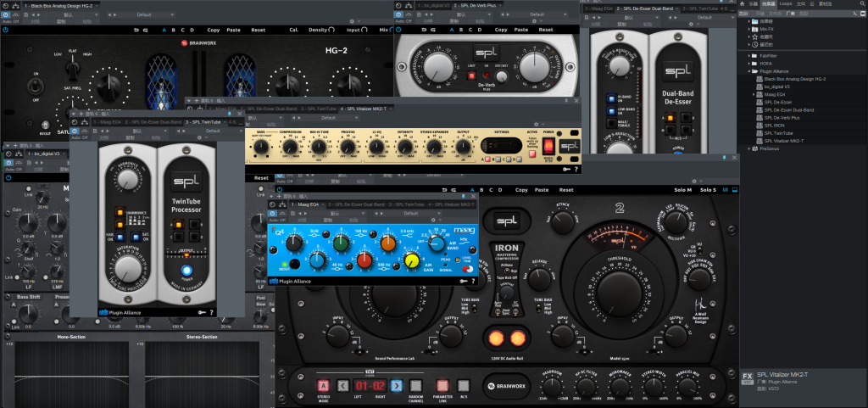Click the undo arrow in the HG-2 toolbar
Image resolution: width=868 pixels, height=408 pixels.
(138, 30)
